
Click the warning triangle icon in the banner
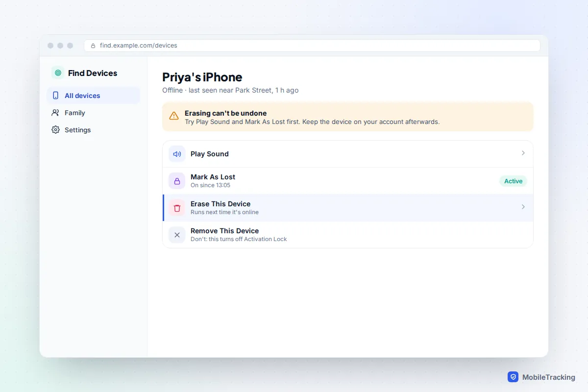click(174, 116)
